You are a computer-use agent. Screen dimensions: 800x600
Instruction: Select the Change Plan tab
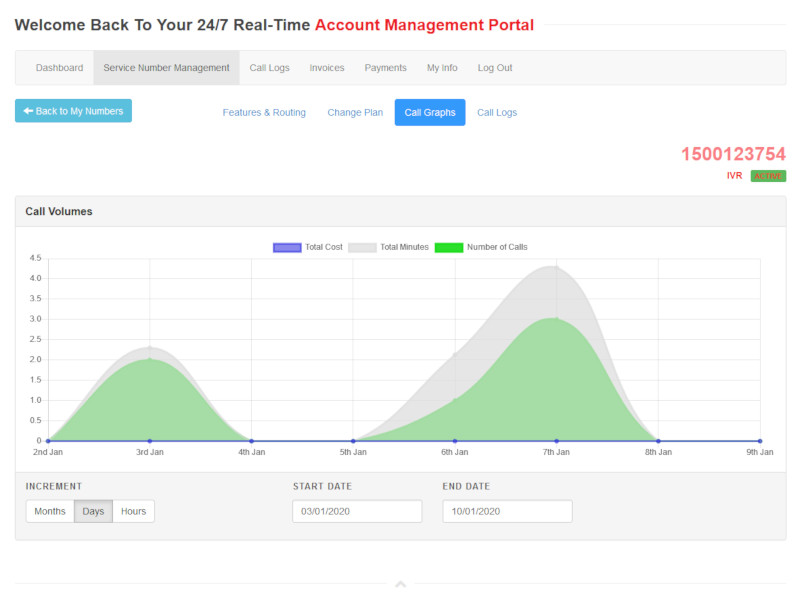[x=355, y=113]
